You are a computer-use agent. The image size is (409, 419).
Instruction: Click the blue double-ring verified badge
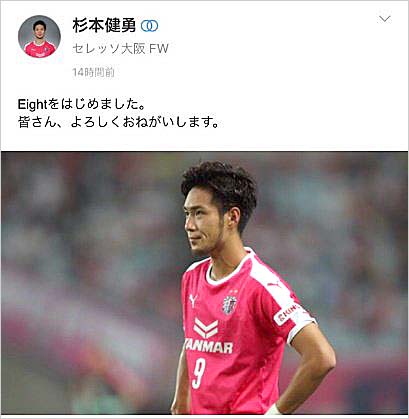149,26
